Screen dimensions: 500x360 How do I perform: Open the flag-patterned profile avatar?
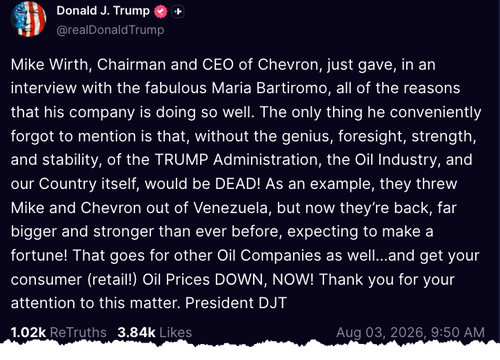click(x=28, y=19)
